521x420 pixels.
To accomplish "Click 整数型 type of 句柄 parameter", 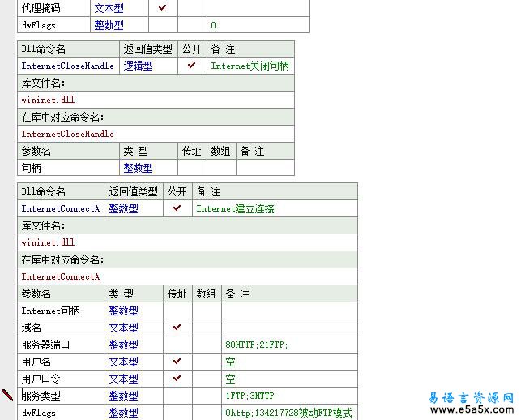I will [x=139, y=168].
